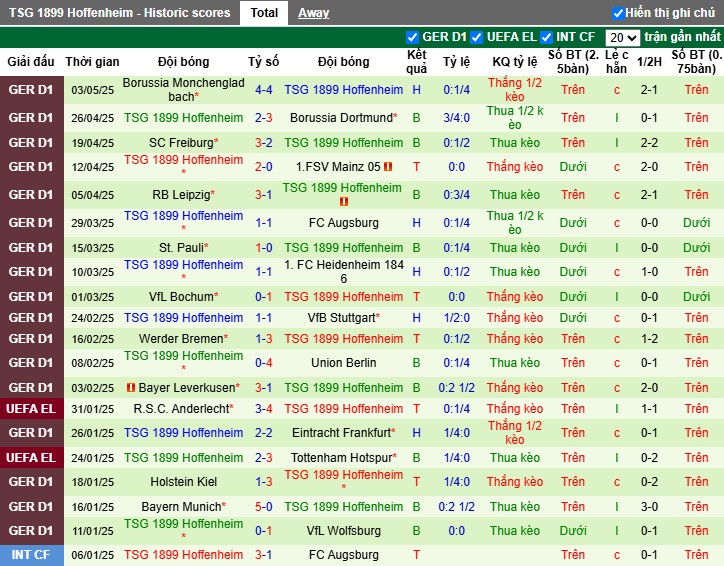Open the Away tab
The width and height of the screenshot is (724, 566).
click(x=314, y=13)
